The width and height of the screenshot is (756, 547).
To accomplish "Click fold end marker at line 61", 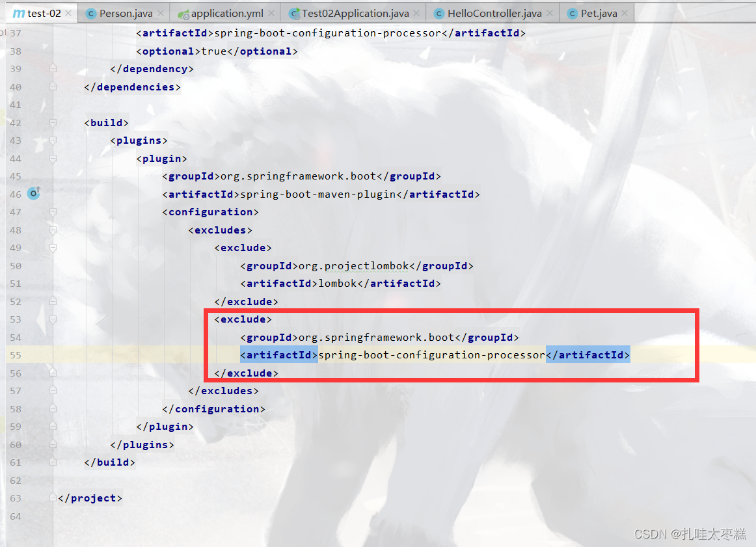I will tap(53, 462).
